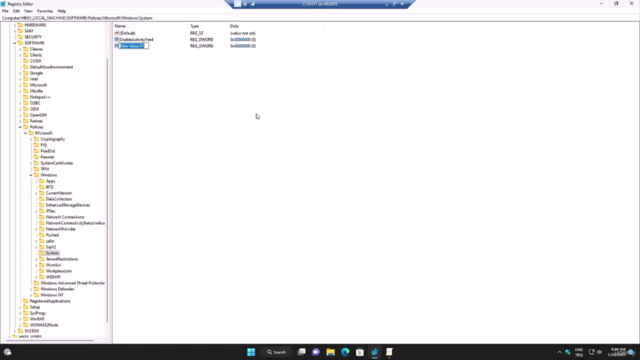Expand the CurrentVersion key
This screenshot has height=360, width=640.
[x=36, y=193]
